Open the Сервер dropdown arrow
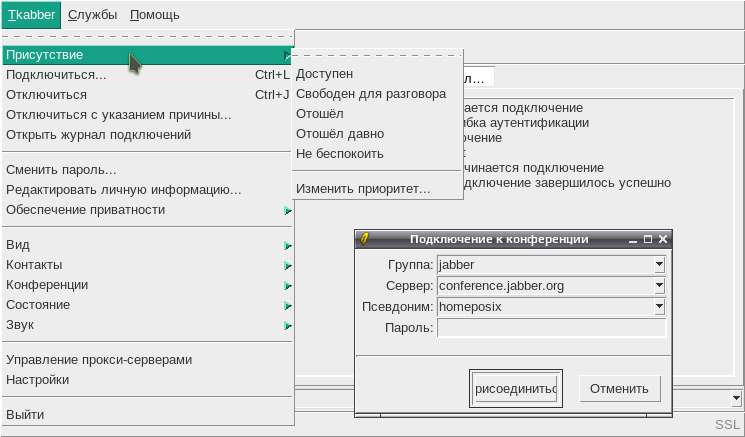The width and height of the screenshot is (745, 437). [659, 286]
